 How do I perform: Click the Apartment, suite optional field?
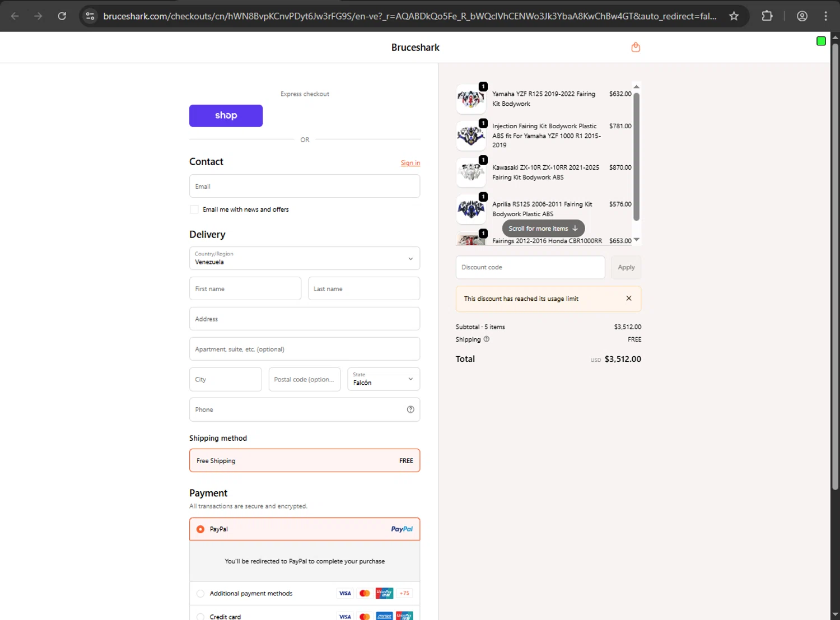(x=305, y=349)
